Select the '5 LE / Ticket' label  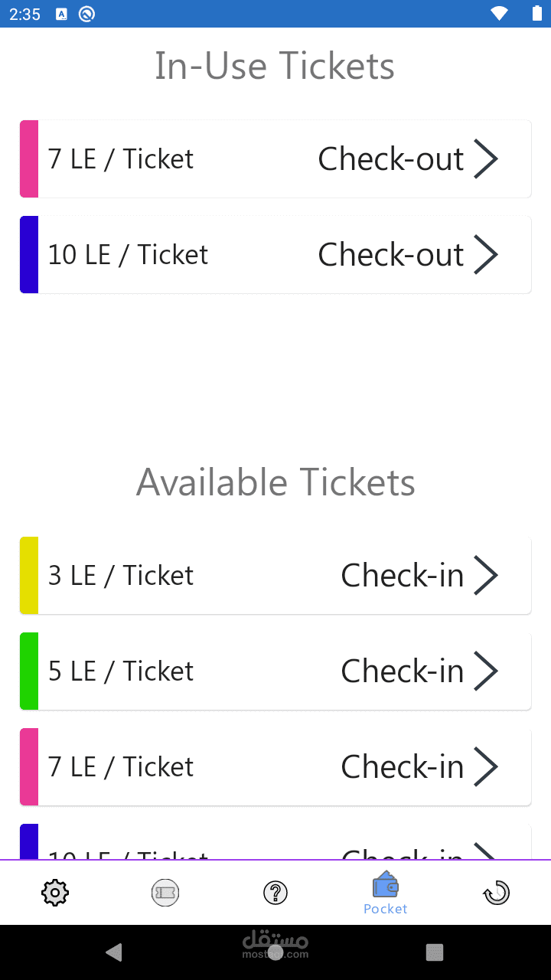[121, 671]
